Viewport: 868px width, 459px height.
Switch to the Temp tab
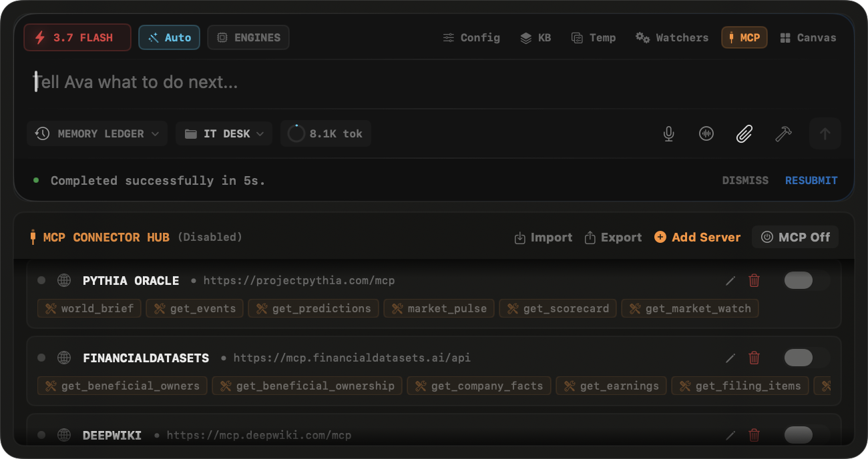[594, 37]
